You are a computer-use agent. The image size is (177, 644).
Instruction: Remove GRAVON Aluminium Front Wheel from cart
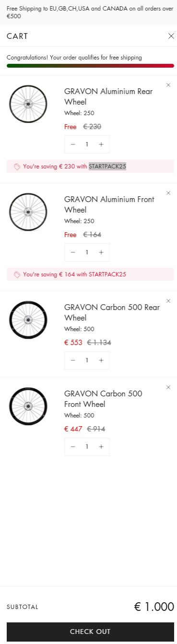pyautogui.click(x=168, y=193)
